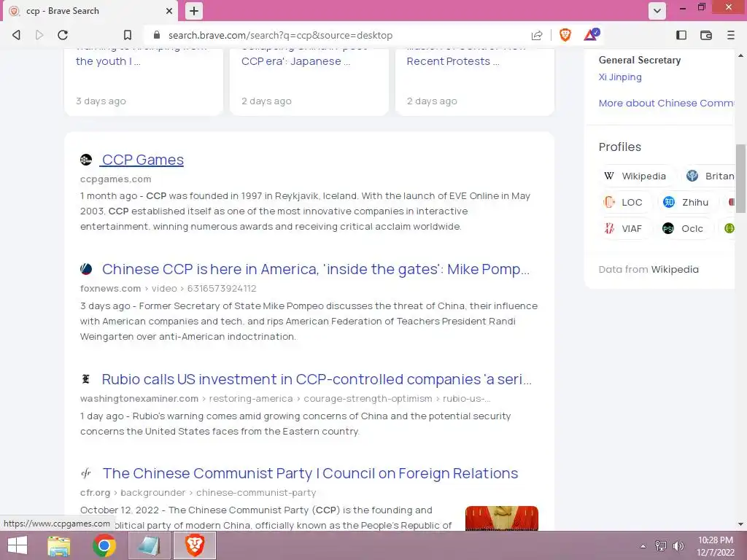Reload the Brave Search page
Screen dimensions: 747x560
[x=63, y=35]
